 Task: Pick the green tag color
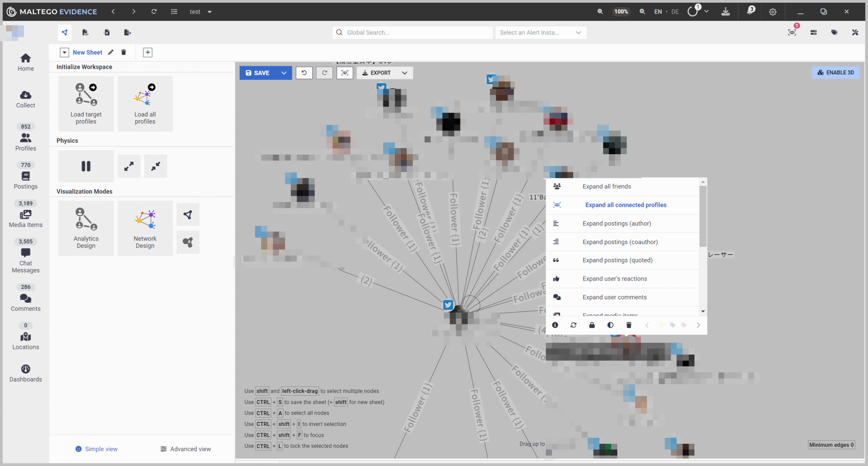[672, 325]
